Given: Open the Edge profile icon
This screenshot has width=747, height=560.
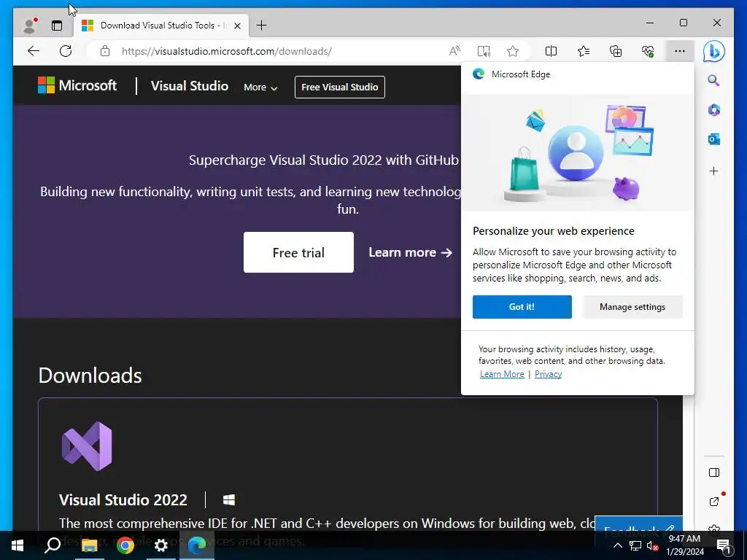Looking at the screenshot, I should tap(30, 26).
